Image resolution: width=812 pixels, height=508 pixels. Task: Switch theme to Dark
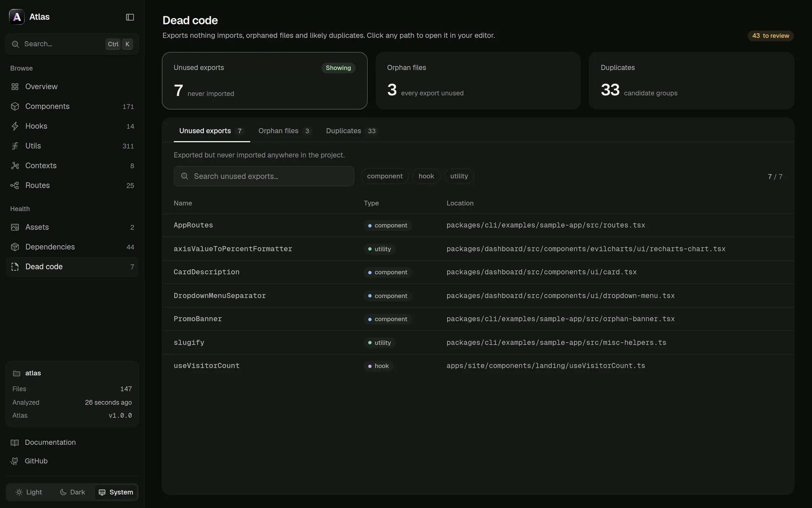tap(73, 492)
